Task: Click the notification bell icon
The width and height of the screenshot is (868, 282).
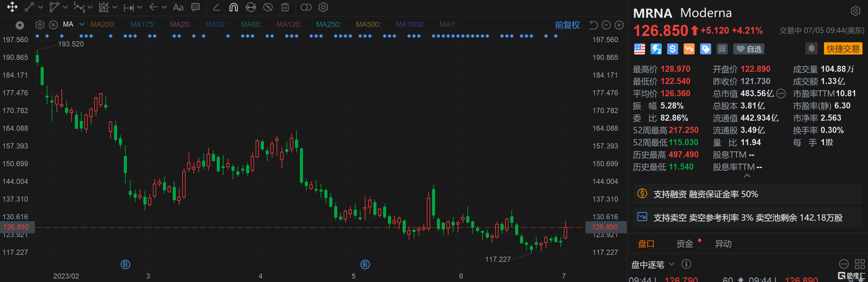Action: click(811, 49)
